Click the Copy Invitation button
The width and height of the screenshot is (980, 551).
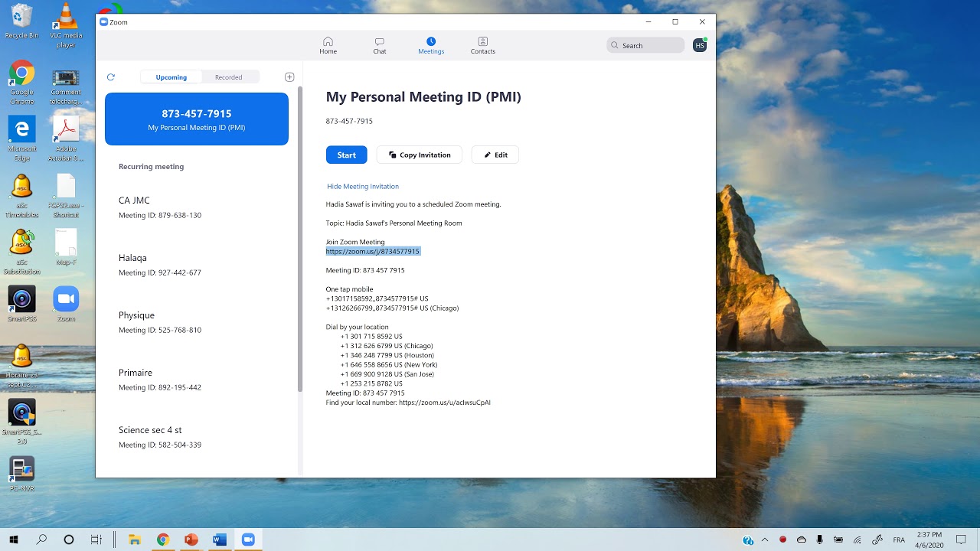click(x=420, y=155)
